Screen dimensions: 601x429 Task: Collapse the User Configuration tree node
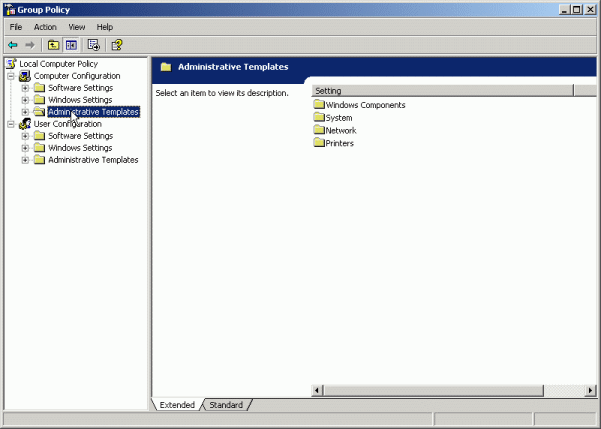[x=11, y=124]
